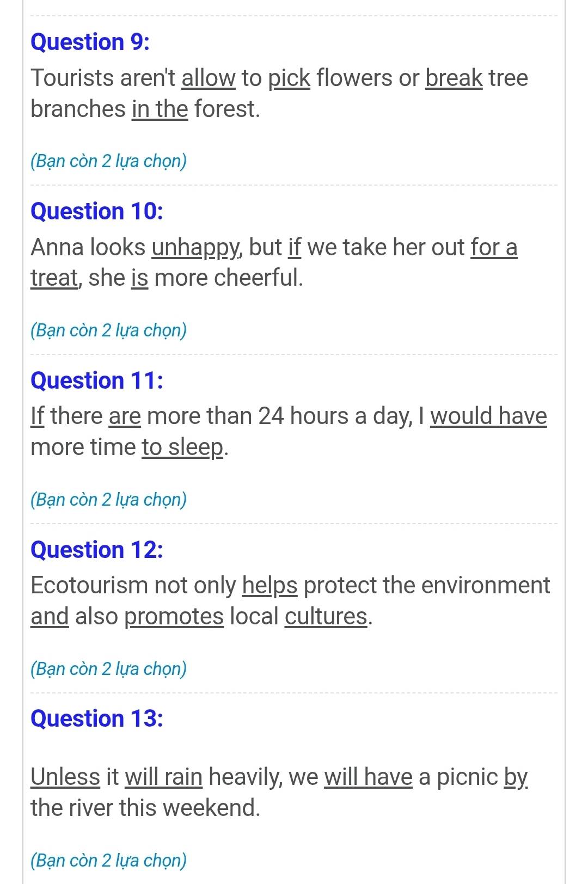Select underlined word "Unless" in Question 13
Screen dimensions: 588x884
tap(65, 777)
